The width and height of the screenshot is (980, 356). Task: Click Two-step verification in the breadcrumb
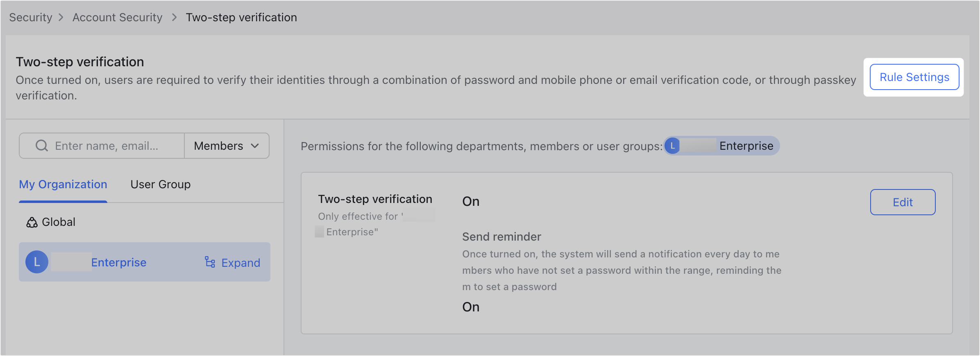[241, 17]
